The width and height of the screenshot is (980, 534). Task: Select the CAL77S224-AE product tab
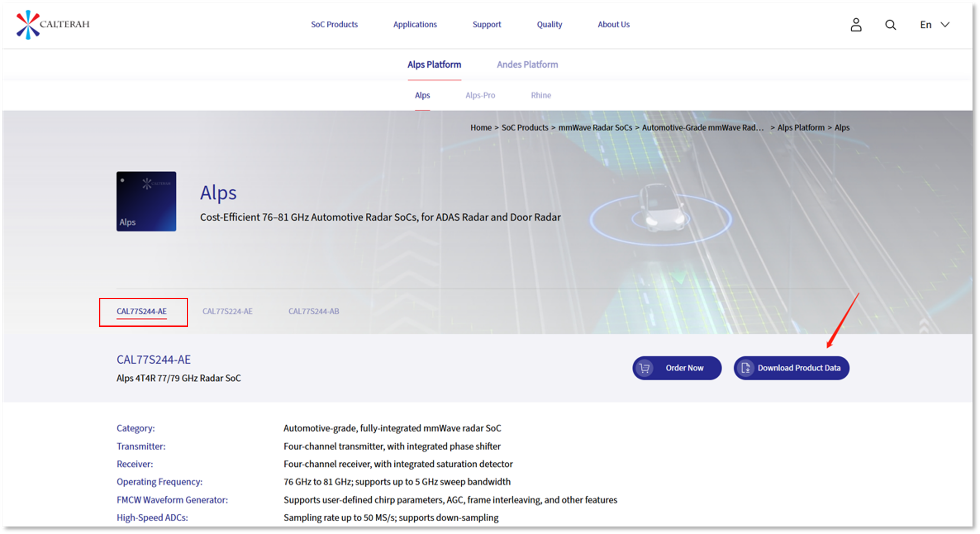227,311
